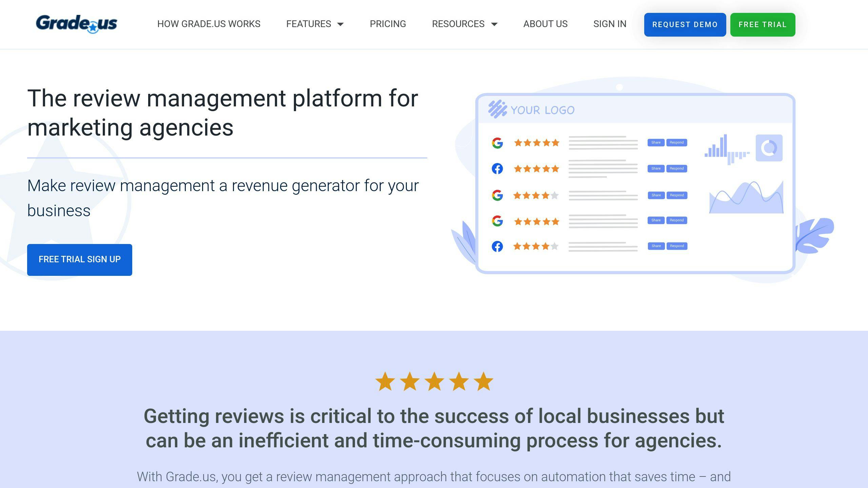
Task: Open the Sign In link
Action: [x=610, y=24]
